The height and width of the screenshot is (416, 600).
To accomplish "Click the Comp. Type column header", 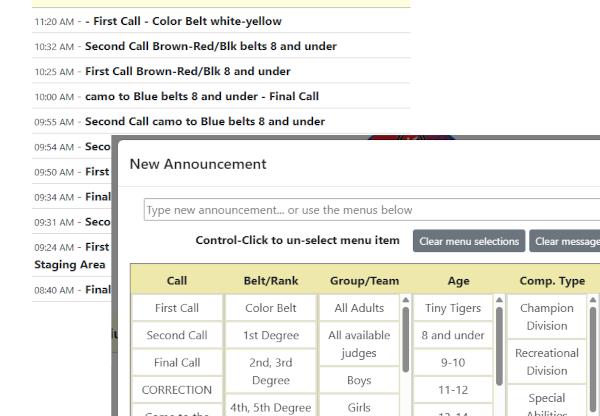I will [x=552, y=281].
